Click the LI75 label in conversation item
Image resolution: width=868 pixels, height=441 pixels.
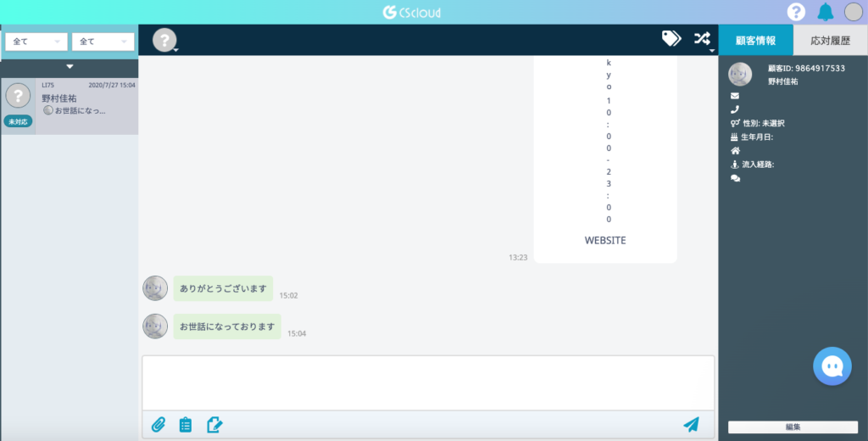click(x=48, y=86)
